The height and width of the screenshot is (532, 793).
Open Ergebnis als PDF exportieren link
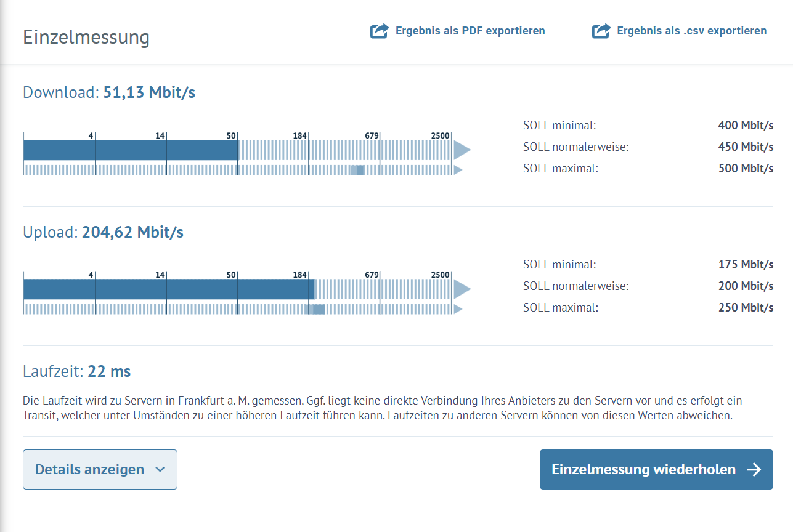pyautogui.click(x=458, y=31)
